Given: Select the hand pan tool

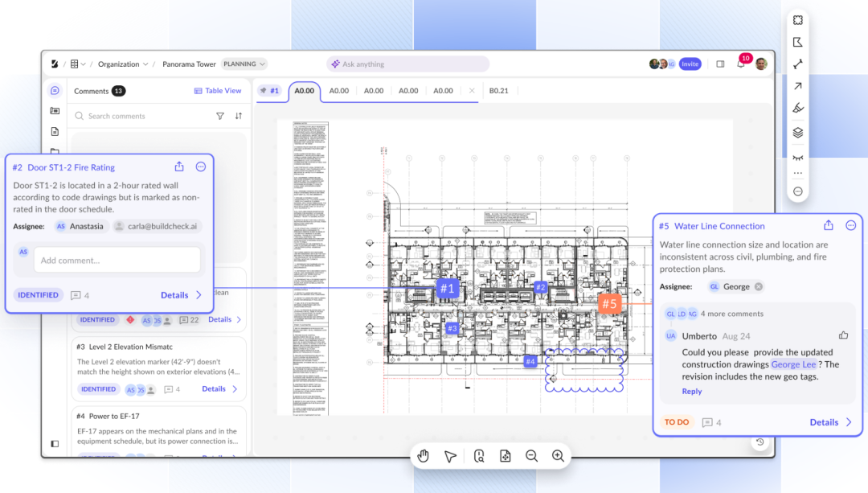Looking at the screenshot, I should [x=424, y=456].
